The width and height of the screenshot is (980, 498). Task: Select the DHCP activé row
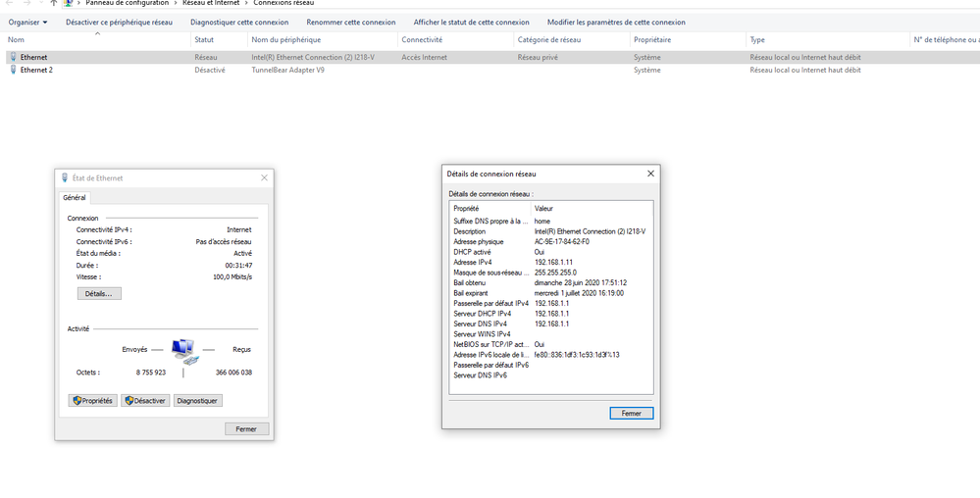550,252
